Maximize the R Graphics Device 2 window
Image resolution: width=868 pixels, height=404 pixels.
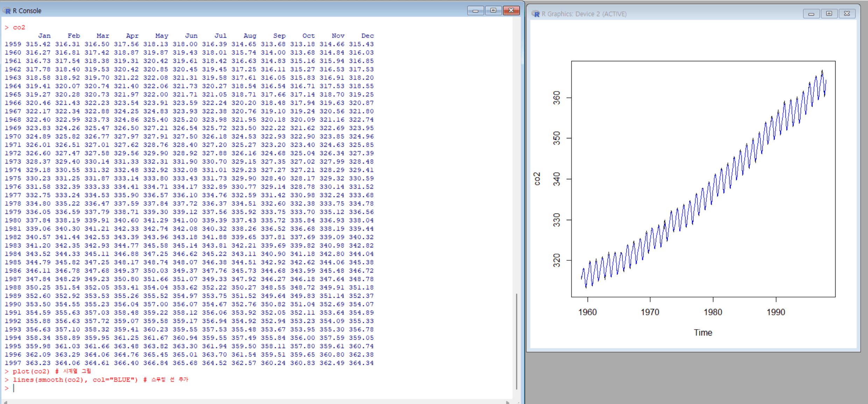pos(829,14)
